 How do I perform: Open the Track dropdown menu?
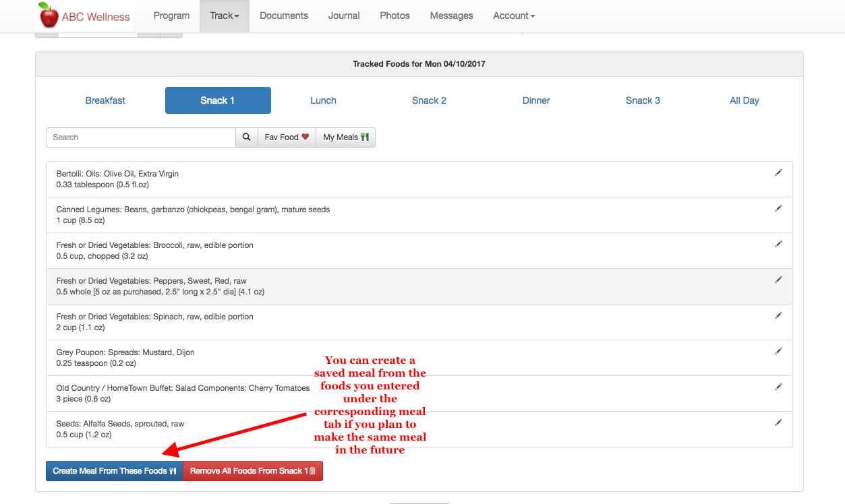[225, 15]
